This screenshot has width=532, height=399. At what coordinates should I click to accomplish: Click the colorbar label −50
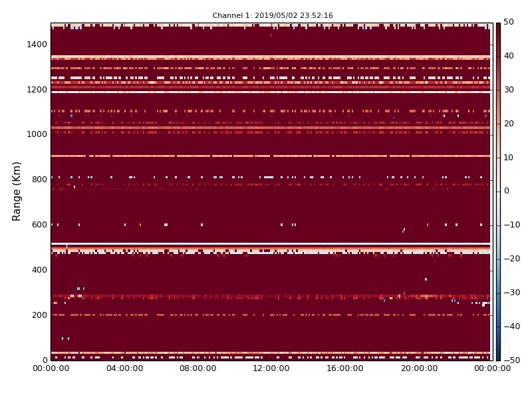(x=511, y=360)
